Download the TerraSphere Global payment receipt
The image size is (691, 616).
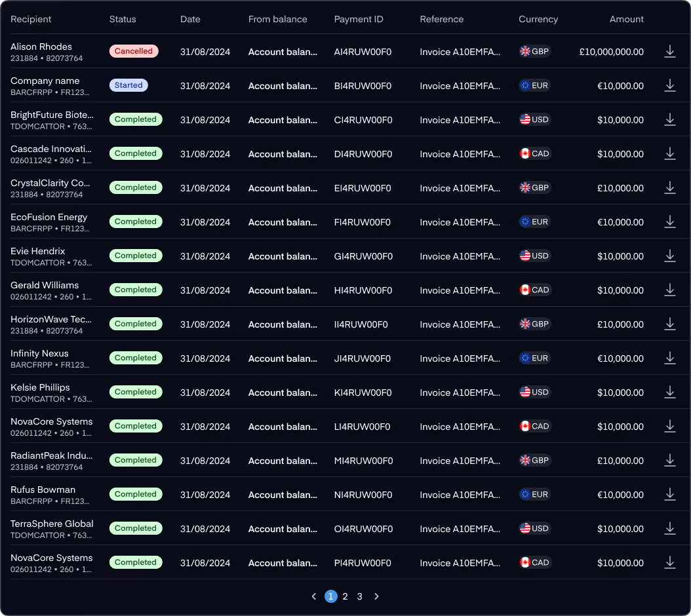(669, 528)
